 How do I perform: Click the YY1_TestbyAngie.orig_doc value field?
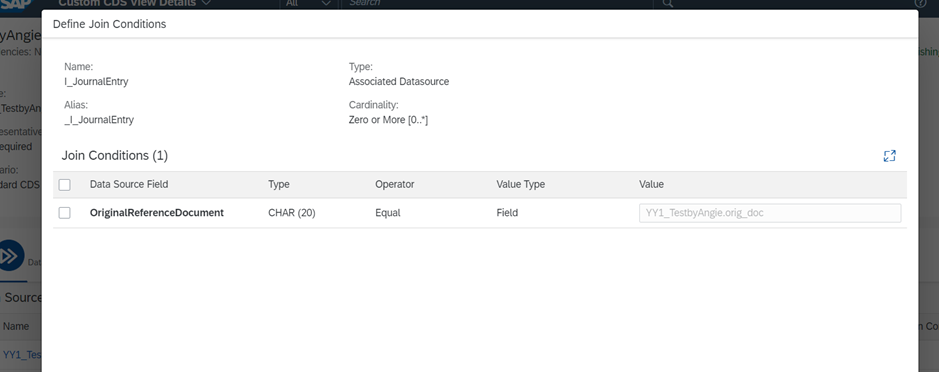pyautogui.click(x=770, y=213)
